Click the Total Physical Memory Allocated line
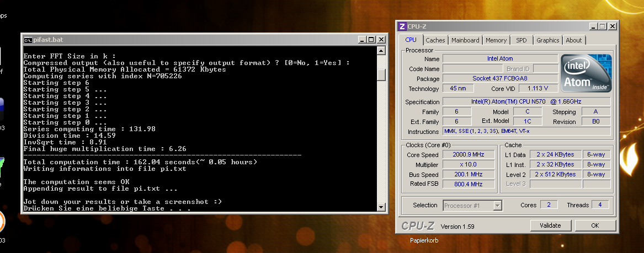Screen dimensions: 644x253 pyautogui.click(x=125, y=69)
